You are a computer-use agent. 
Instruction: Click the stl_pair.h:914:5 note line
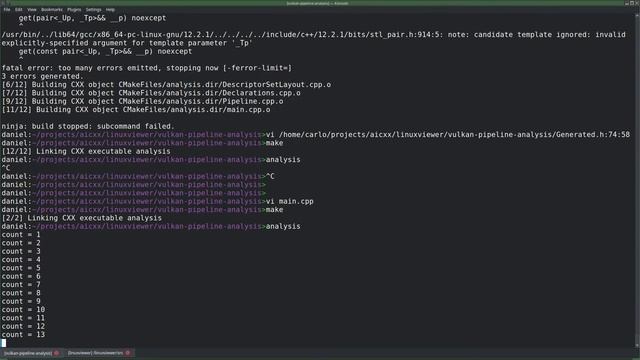coord(313,39)
